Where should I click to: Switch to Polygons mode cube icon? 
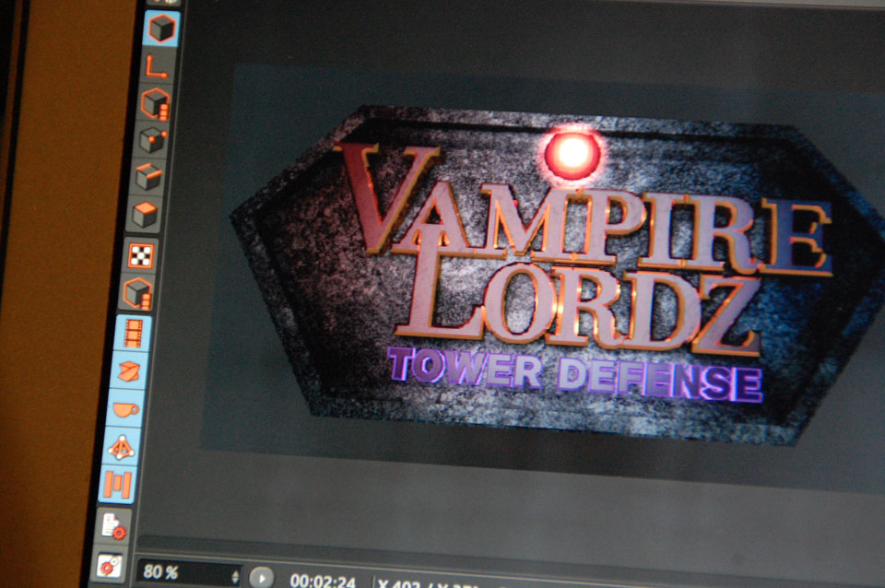[x=145, y=214]
